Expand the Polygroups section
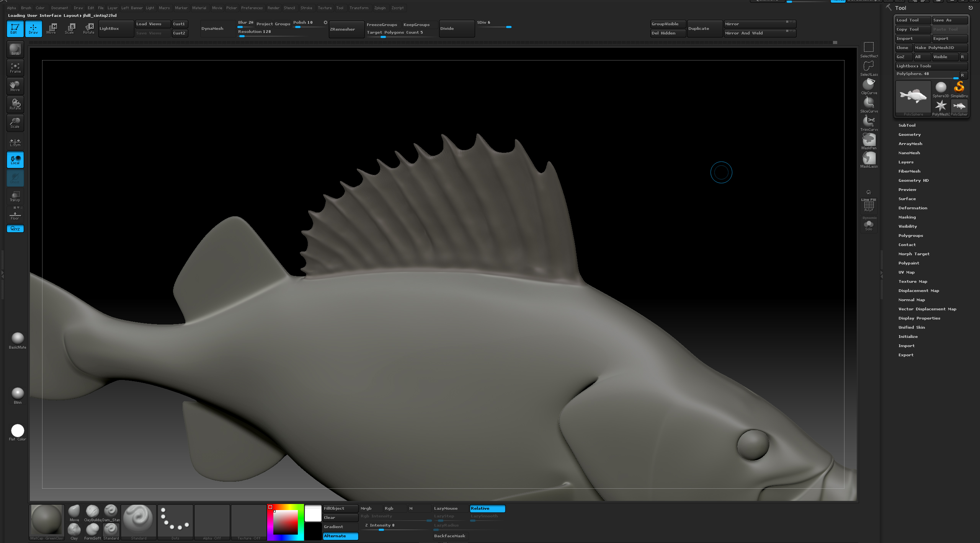Image resolution: width=980 pixels, height=543 pixels. (911, 235)
